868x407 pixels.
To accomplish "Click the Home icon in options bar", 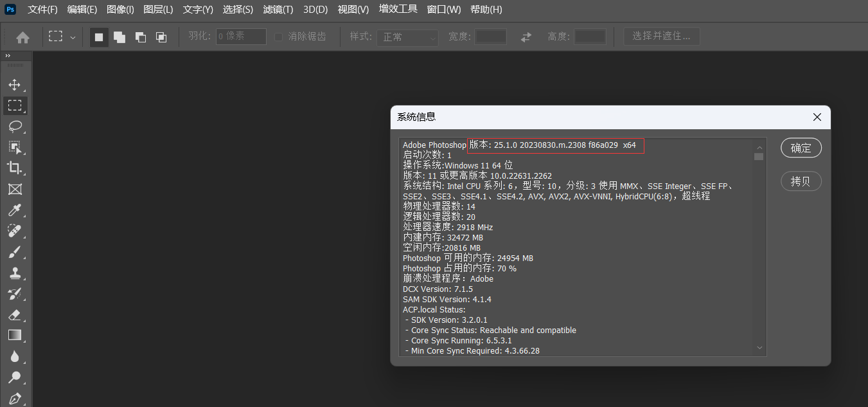I will coord(22,37).
